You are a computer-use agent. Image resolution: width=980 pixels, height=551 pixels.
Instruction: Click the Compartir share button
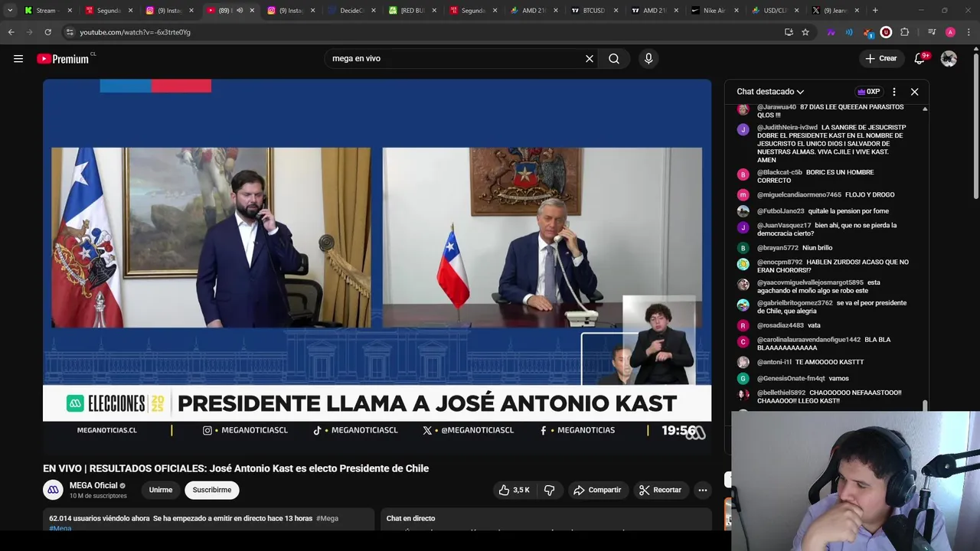pyautogui.click(x=597, y=490)
